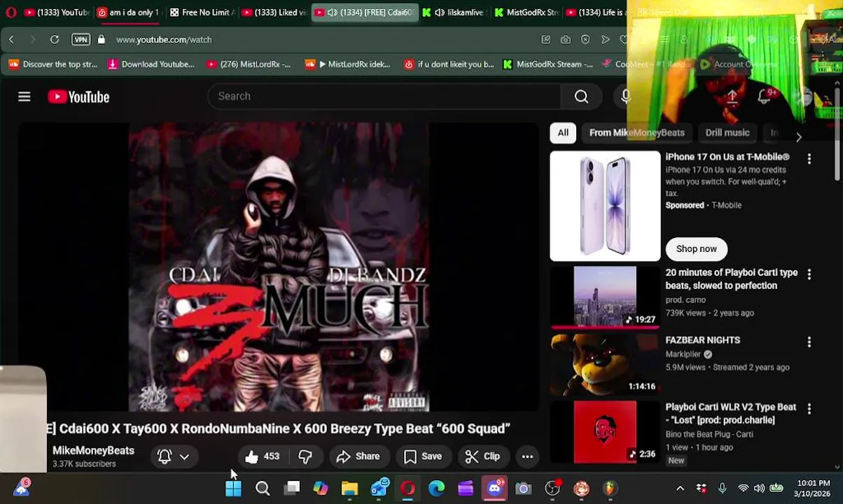
Task: Switch to the (1333) Liked videos tab
Action: [x=273, y=13]
